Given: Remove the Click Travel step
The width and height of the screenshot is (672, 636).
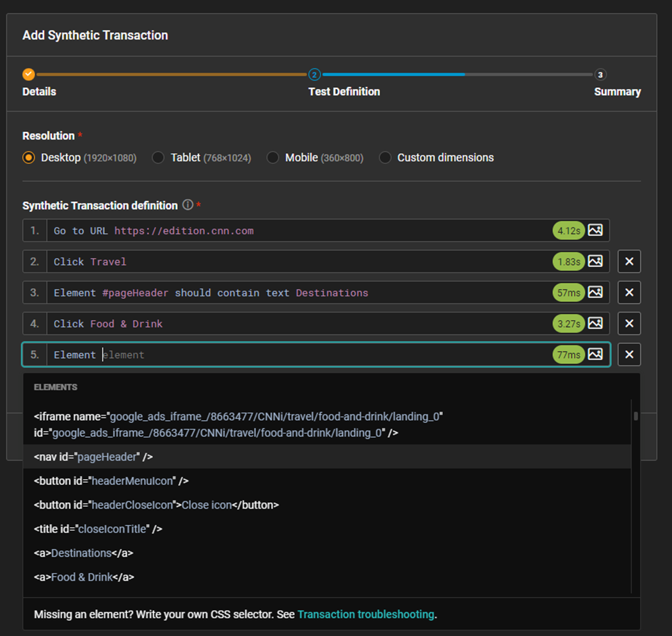Looking at the screenshot, I should 629,261.
